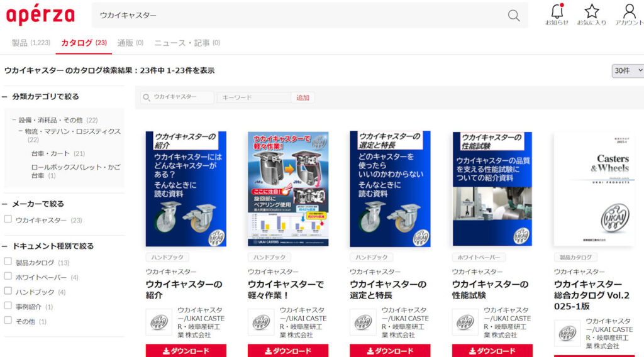This screenshot has height=357, width=644.
Task: Check the ウカイキャスター maker checkbox
Action: (8, 219)
